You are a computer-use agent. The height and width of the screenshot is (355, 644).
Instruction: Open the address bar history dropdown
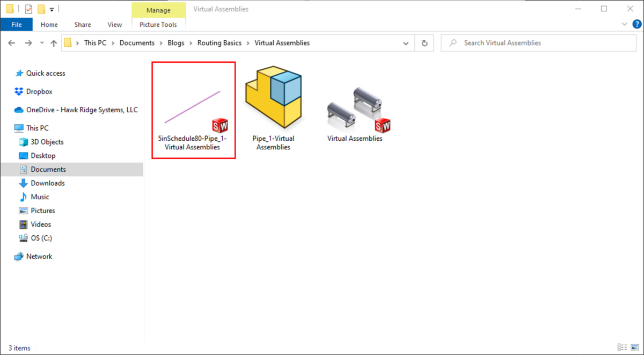(406, 42)
